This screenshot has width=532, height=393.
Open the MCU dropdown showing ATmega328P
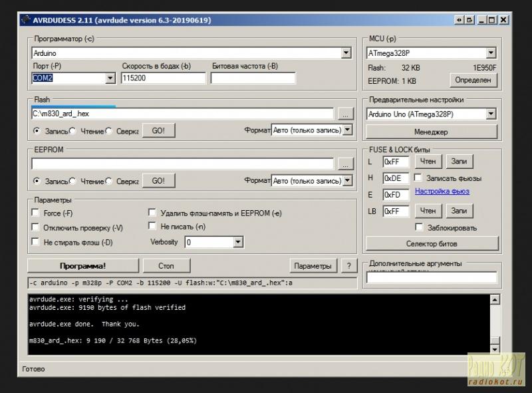[x=491, y=53]
